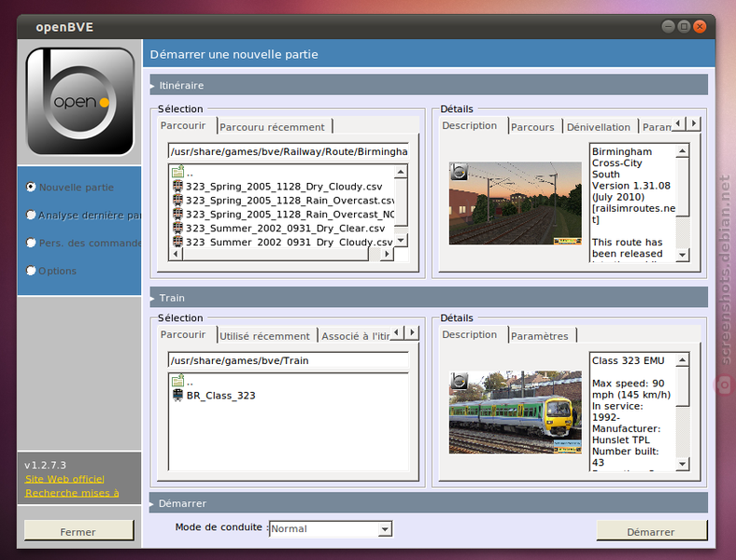Viewport: 736px width, 560px height.
Task: Collapse the Train section header
Action: coord(429,298)
